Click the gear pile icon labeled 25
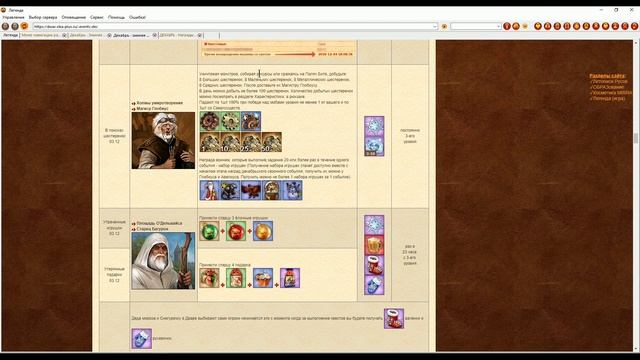640x360 pixels. pos(251,142)
